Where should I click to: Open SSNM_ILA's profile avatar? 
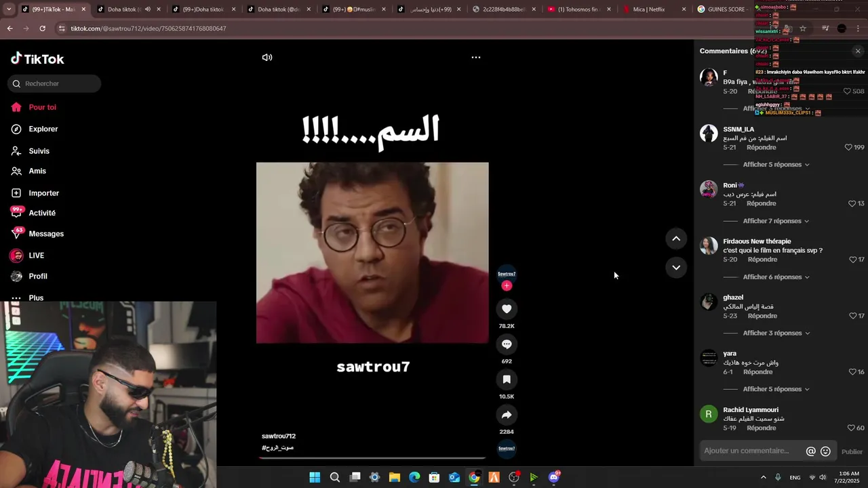[x=709, y=133]
